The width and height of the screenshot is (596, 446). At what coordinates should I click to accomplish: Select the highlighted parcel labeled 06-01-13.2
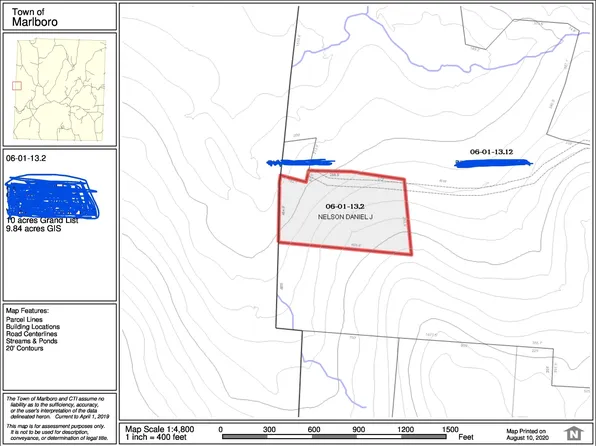point(344,212)
